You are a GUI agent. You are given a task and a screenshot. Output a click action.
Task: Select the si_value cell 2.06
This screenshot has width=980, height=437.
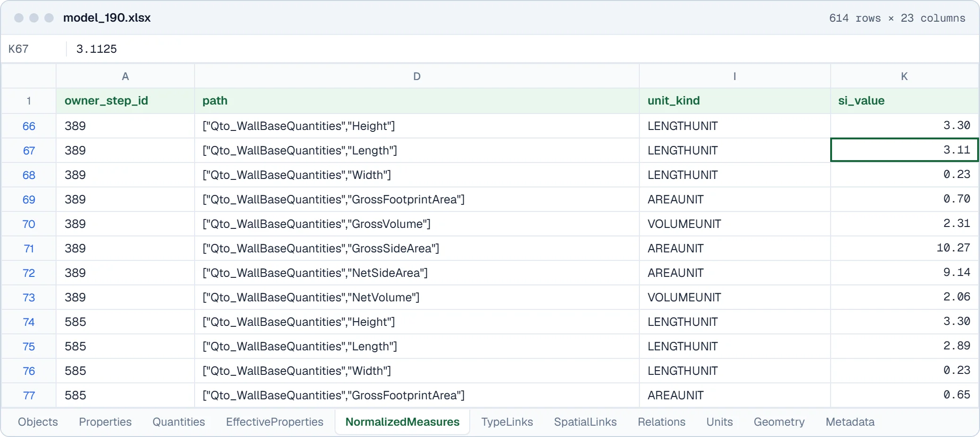coord(904,297)
